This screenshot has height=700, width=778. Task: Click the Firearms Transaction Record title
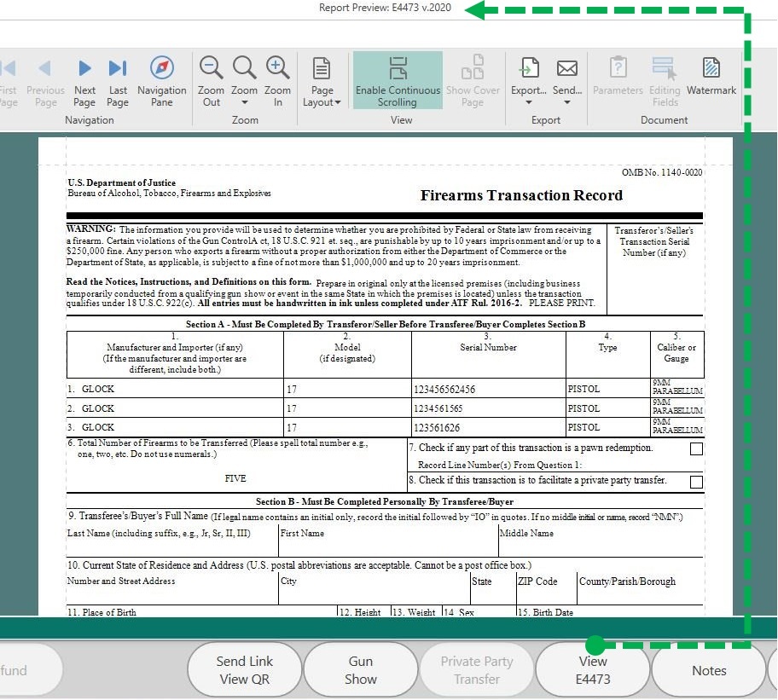coord(521,195)
